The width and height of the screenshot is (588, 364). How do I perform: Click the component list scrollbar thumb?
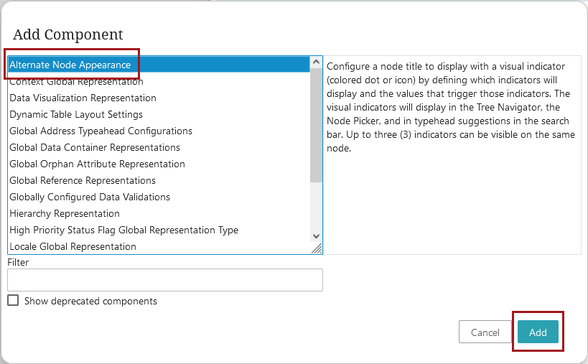click(x=316, y=125)
